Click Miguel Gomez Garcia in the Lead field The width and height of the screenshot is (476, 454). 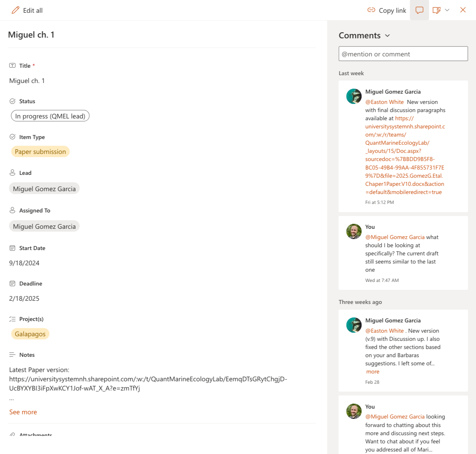(44, 189)
